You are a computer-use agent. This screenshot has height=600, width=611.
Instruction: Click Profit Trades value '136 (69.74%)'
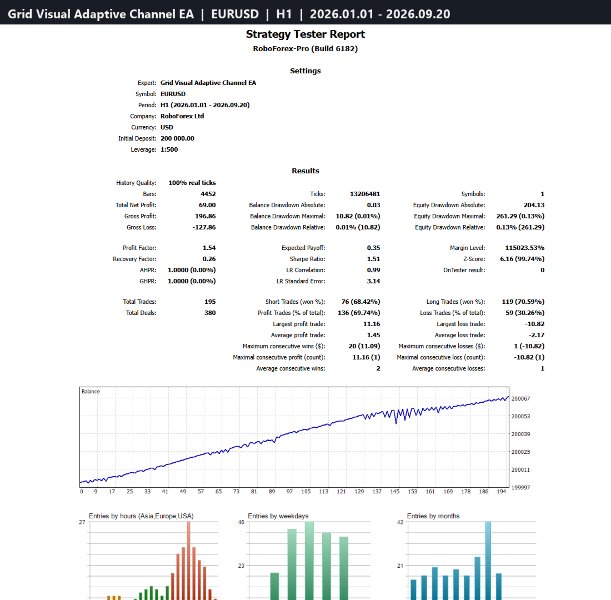click(359, 313)
